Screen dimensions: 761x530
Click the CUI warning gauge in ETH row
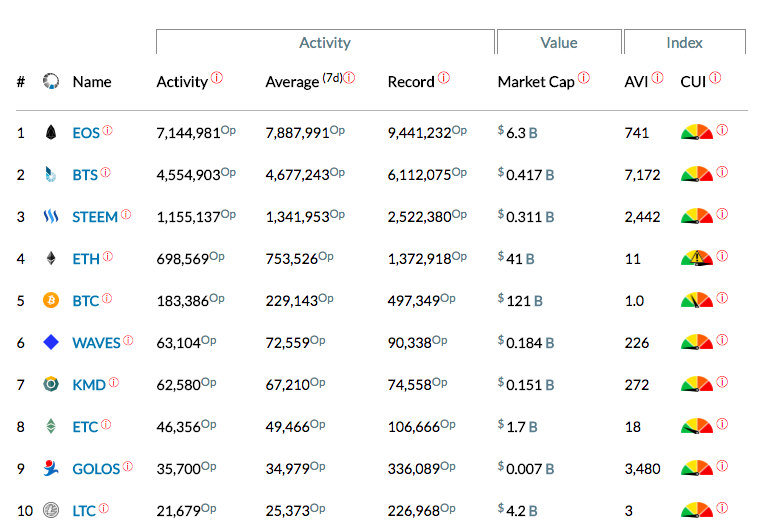click(697, 258)
